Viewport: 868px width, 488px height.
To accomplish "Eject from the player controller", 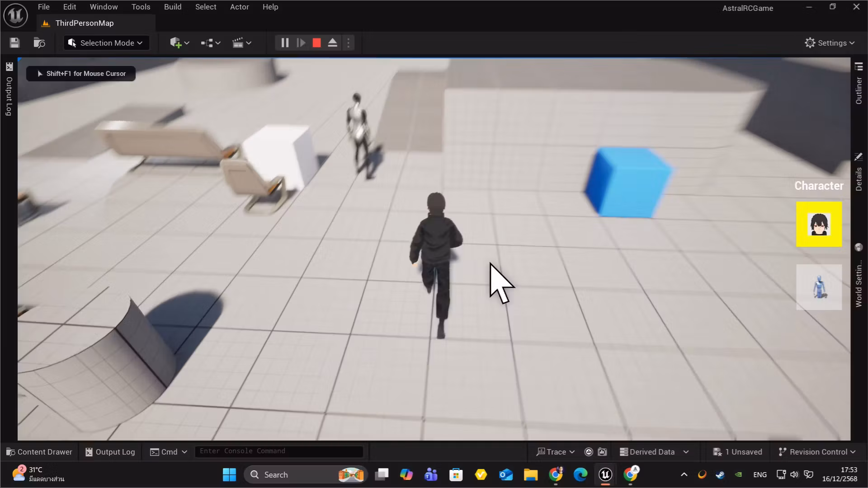I will (x=332, y=42).
